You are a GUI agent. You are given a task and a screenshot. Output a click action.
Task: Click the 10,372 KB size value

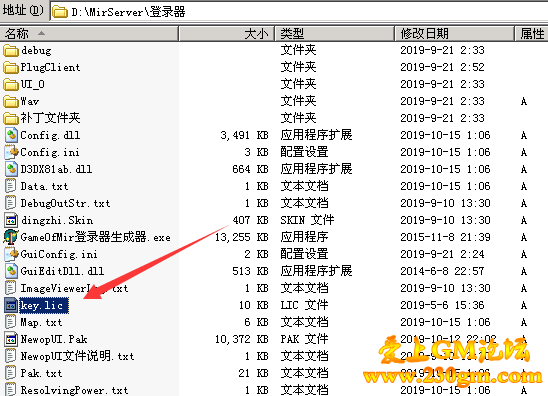[x=241, y=339]
